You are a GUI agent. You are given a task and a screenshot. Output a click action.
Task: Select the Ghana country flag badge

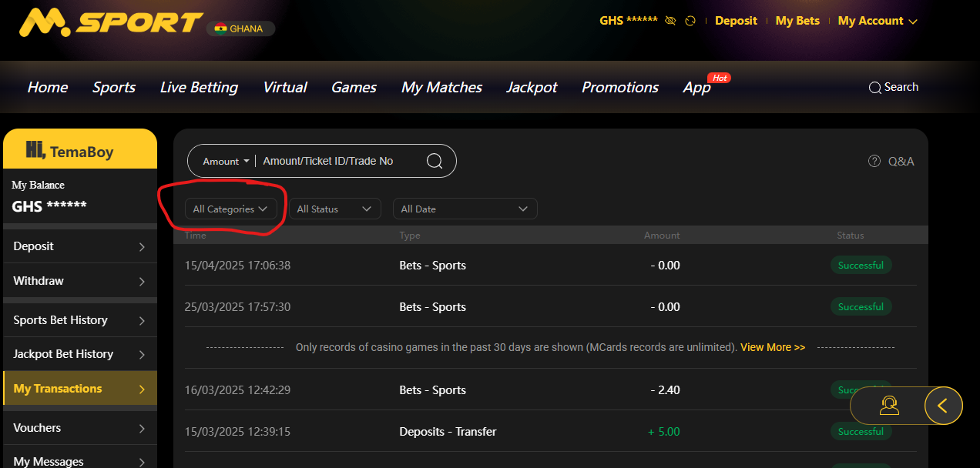[240, 28]
